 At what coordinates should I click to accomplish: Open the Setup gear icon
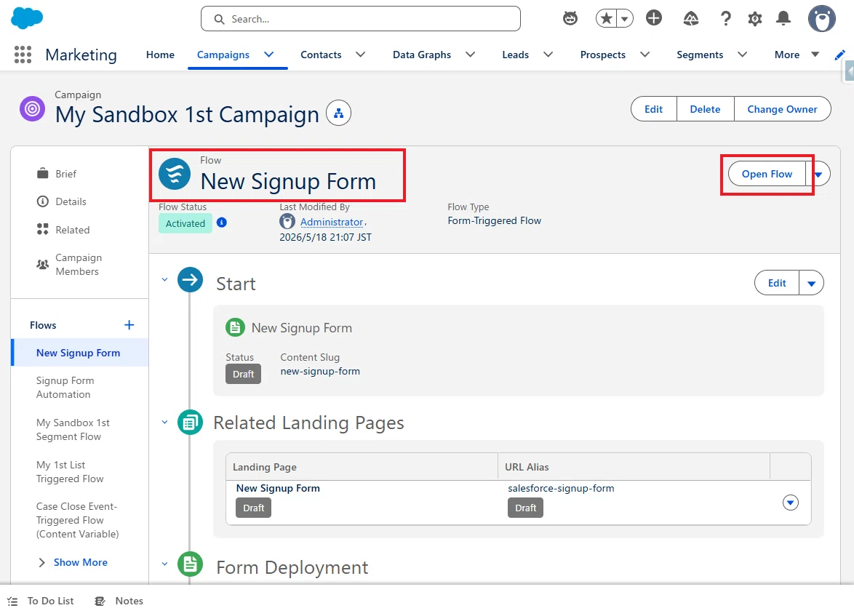754,19
